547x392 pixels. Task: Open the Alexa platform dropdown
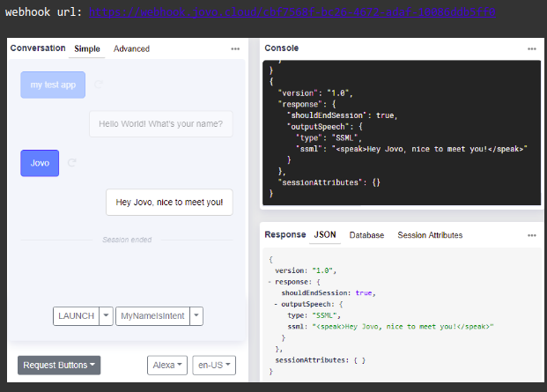(167, 366)
